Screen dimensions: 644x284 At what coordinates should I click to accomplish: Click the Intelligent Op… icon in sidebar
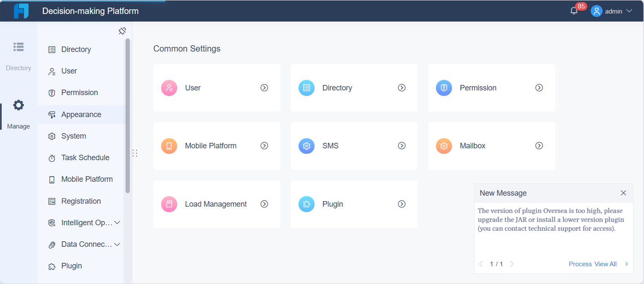pos(52,223)
